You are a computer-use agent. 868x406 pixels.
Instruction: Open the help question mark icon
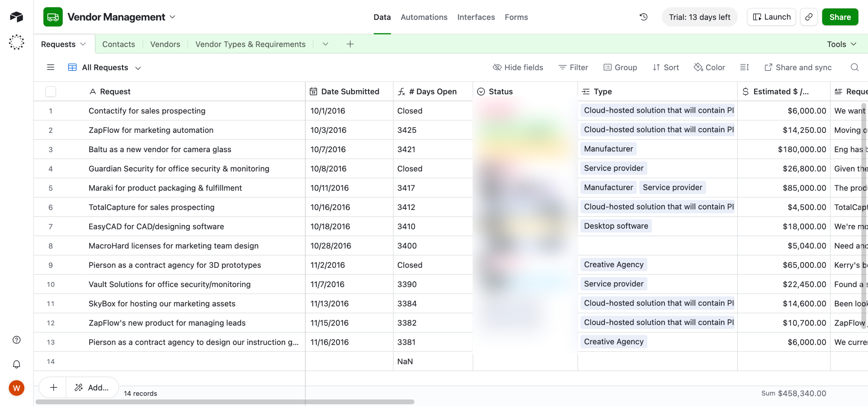16,340
